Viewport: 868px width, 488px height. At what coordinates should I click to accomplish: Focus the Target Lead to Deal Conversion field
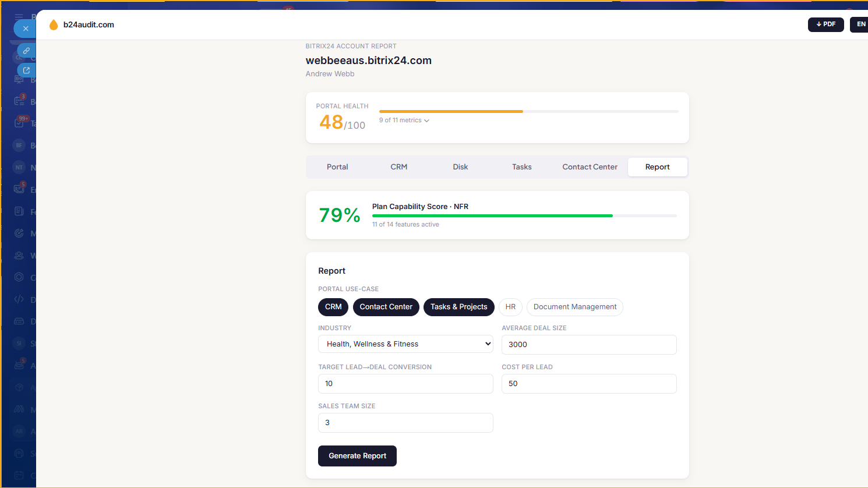405,384
